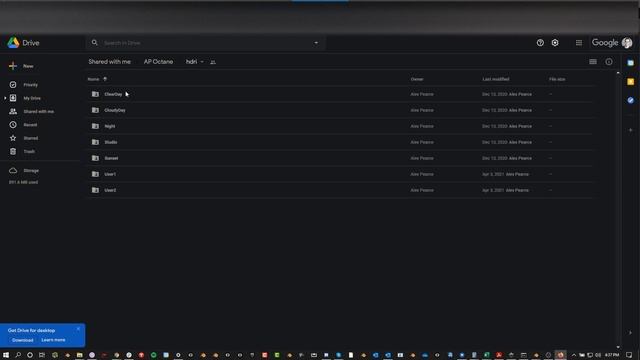Click the Last modified column header
Image resolution: width=640 pixels, height=360 pixels.
click(x=496, y=79)
